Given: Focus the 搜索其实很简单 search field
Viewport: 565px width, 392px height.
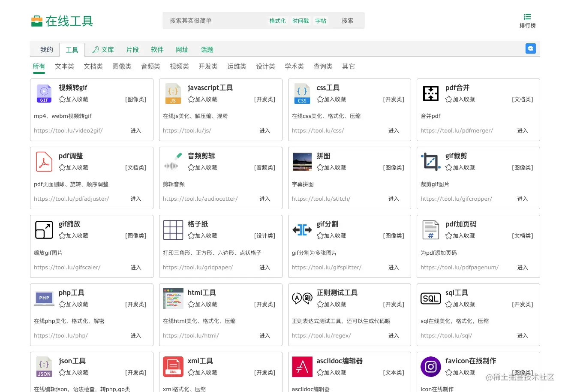Looking at the screenshot, I should (x=214, y=21).
